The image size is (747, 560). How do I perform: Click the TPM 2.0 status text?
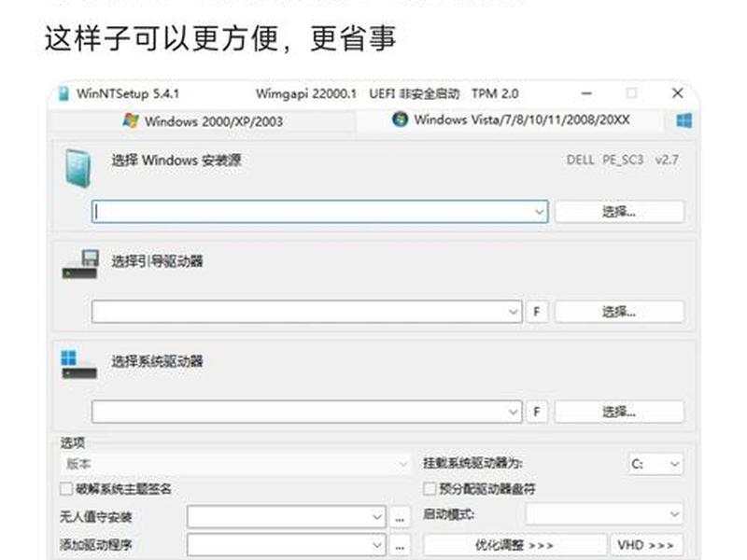click(x=495, y=94)
